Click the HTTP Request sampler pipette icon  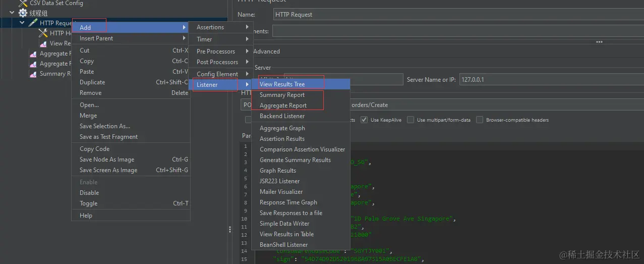point(33,23)
